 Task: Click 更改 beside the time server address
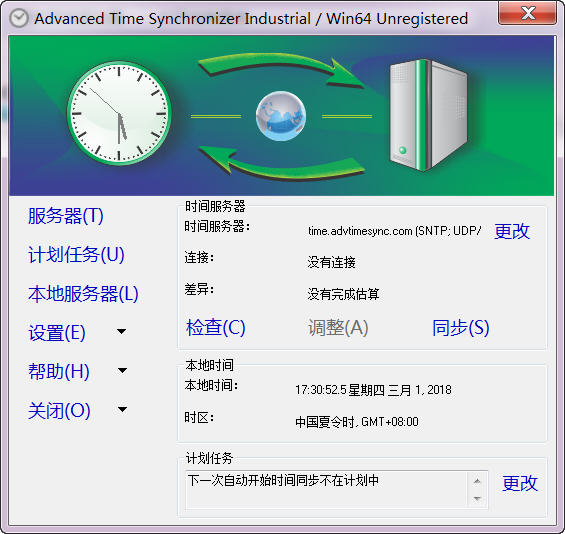pos(512,231)
